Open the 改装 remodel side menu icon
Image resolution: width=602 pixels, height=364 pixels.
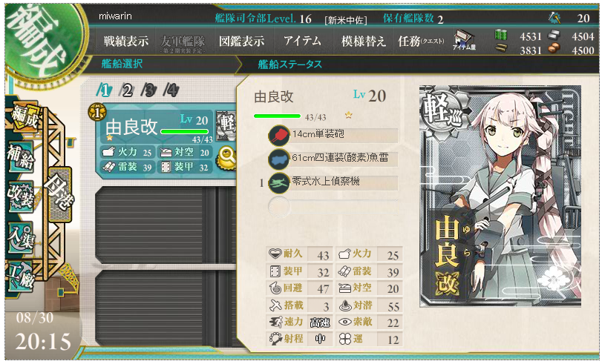(x=20, y=196)
